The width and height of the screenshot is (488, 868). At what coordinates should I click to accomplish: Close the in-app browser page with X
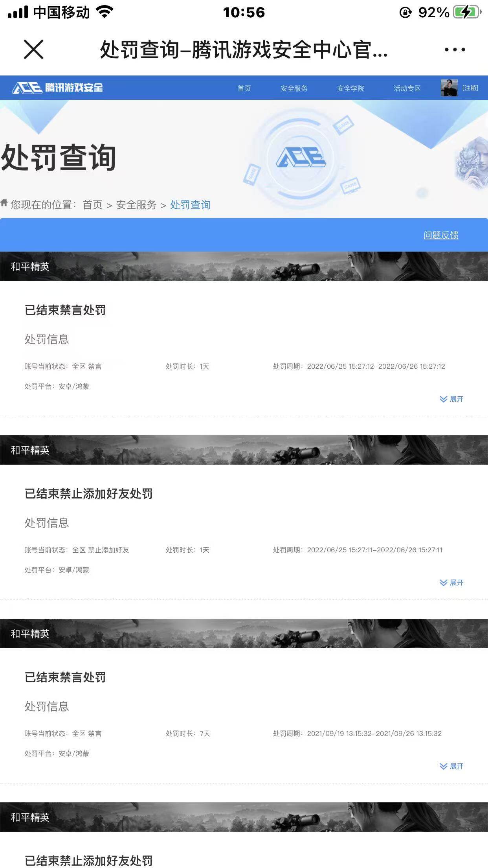(34, 50)
